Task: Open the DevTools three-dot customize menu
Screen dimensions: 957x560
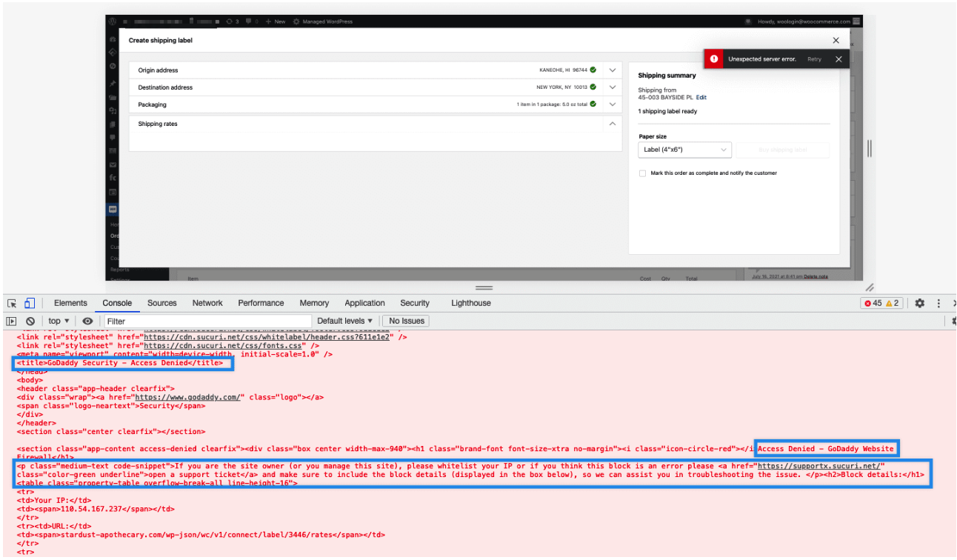Action: [x=938, y=303]
